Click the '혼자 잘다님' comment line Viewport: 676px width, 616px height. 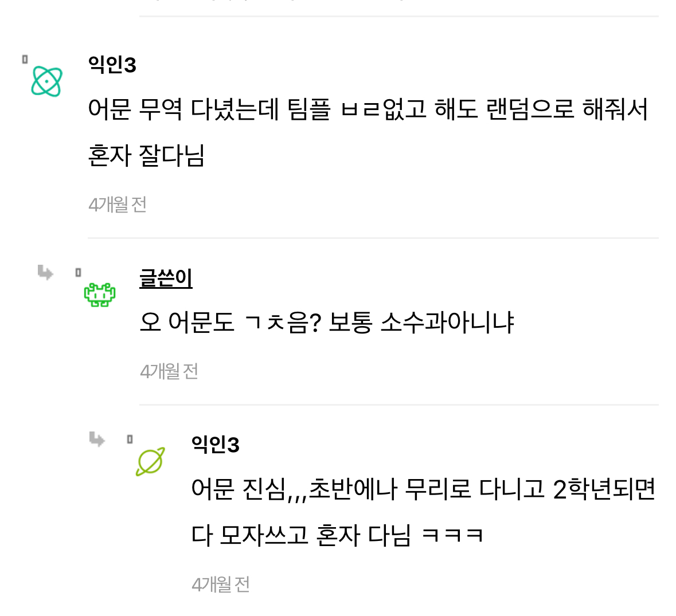coord(147,155)
